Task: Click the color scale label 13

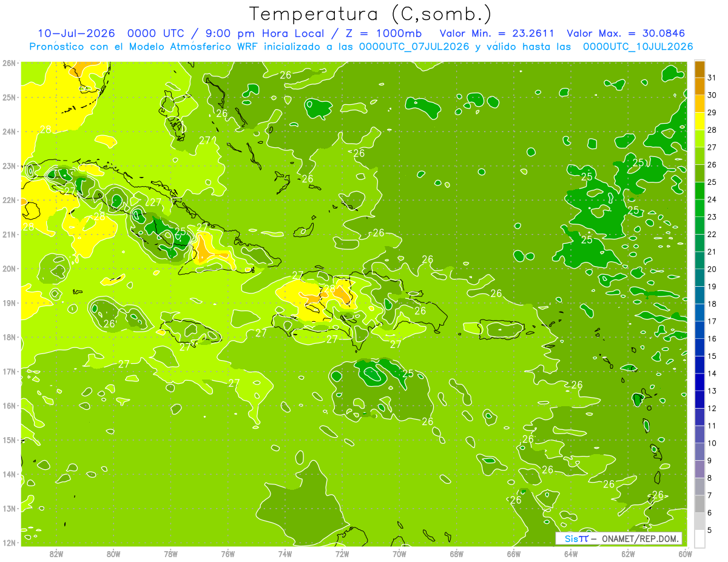Action: click(712, 391)
